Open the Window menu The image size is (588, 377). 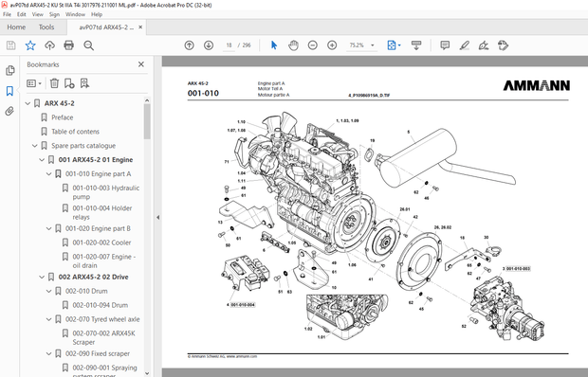tap(75, 14)
